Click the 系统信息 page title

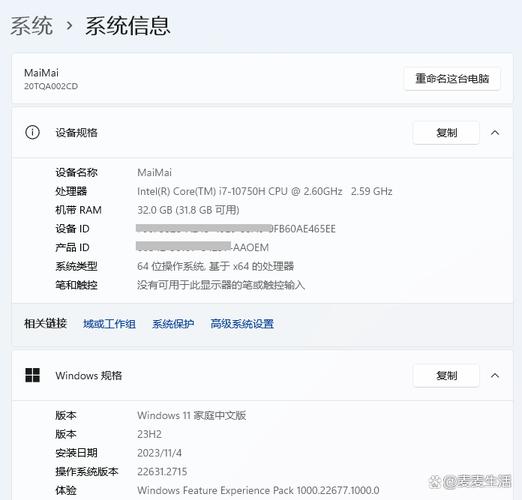click(x=128, y=26)
